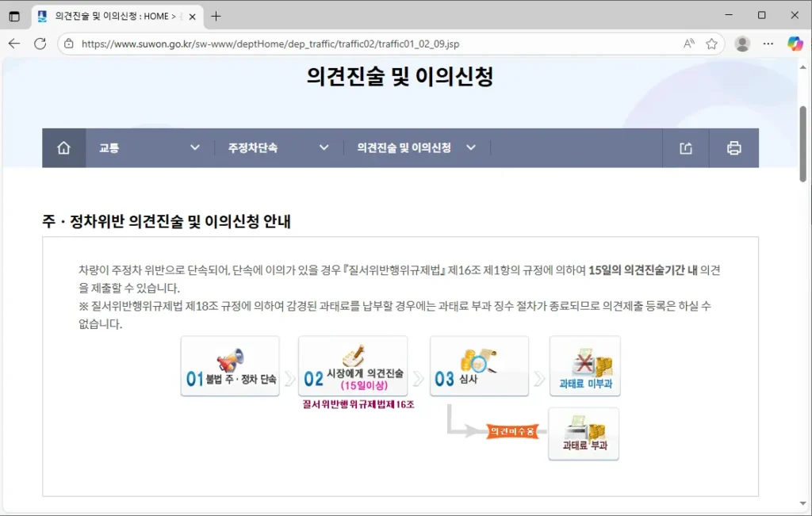Click the 과태료 부과 result image

pyautogui.click(x=584, y=434)
